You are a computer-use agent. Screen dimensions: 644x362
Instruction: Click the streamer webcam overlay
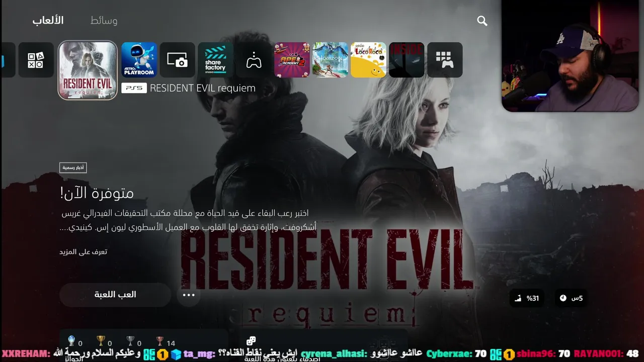pos(570,56)
